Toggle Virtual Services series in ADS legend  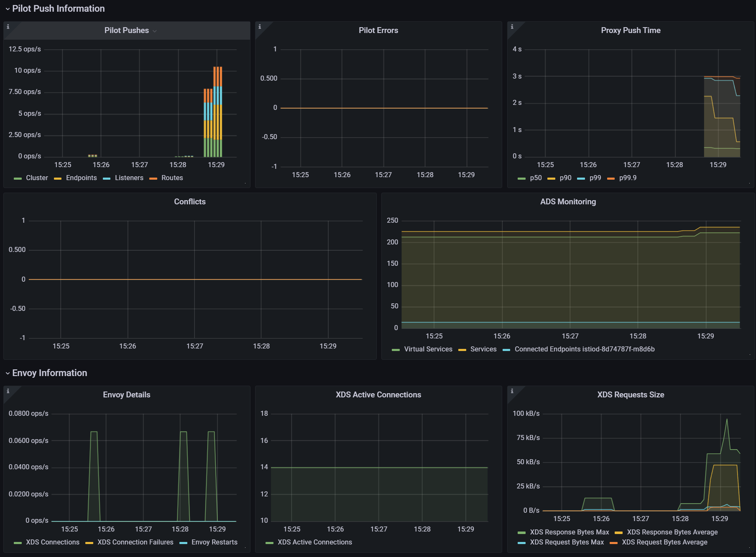(428, 349)
